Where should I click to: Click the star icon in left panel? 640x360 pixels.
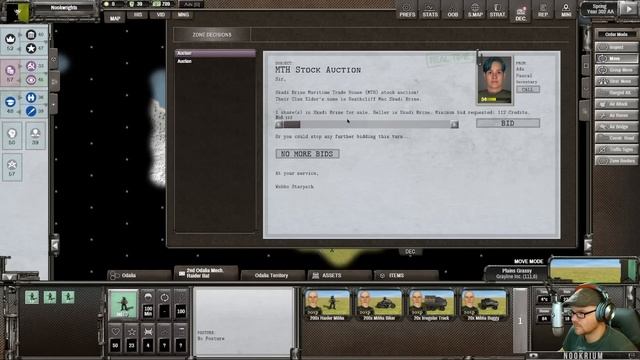point(31,49)
